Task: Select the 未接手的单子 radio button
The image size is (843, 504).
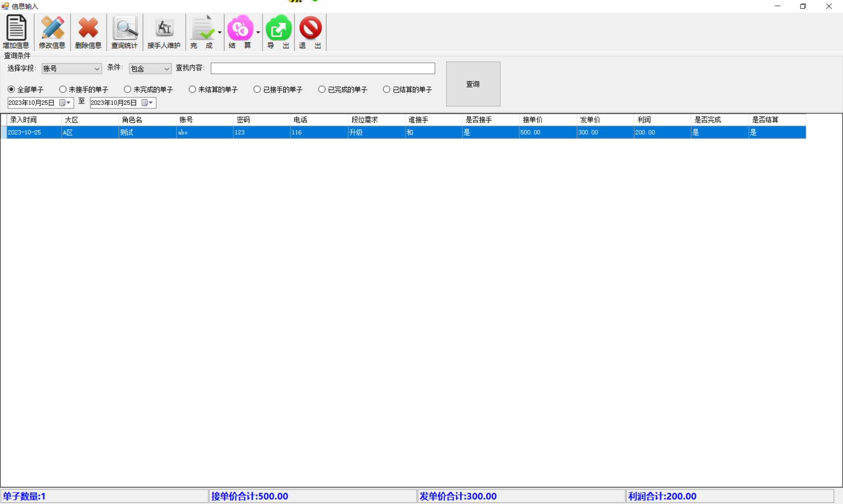Action: (63, 89)
